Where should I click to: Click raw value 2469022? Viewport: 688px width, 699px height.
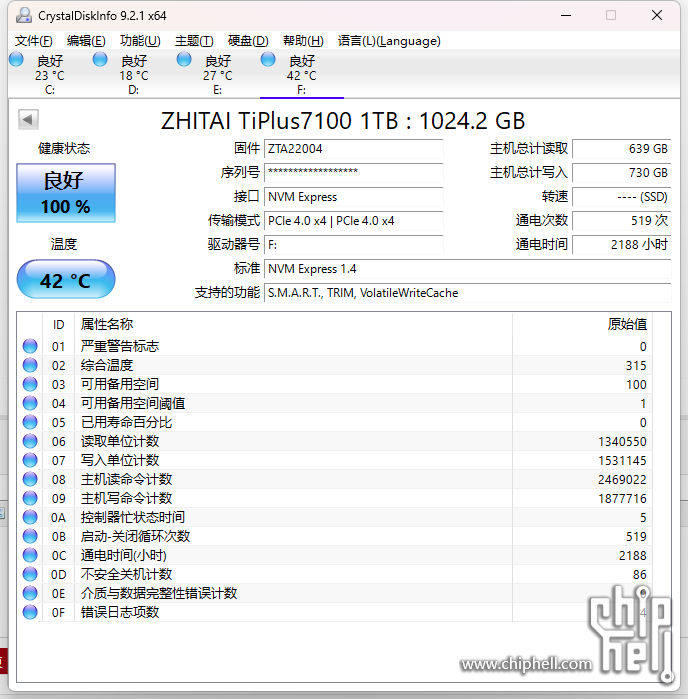(x=622, y=480)
